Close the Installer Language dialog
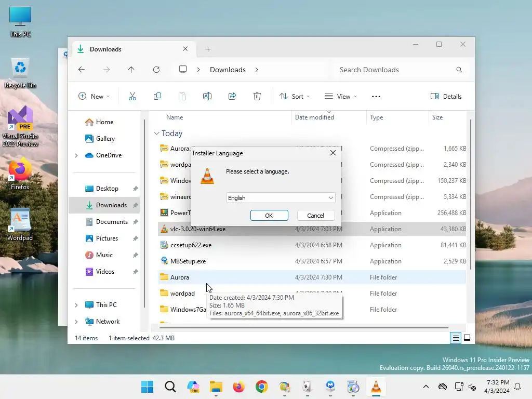Screen dimensions: 532x399 coord(333,153)
